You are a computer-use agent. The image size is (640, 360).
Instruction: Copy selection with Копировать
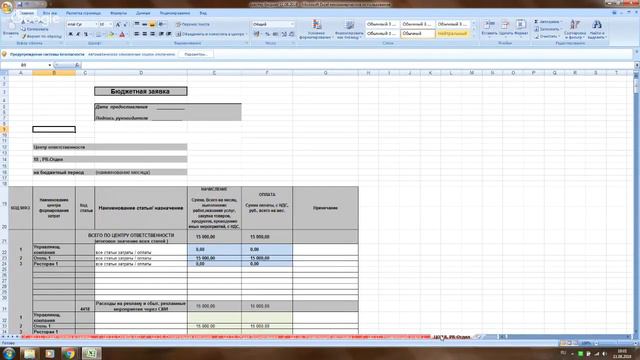35,29
